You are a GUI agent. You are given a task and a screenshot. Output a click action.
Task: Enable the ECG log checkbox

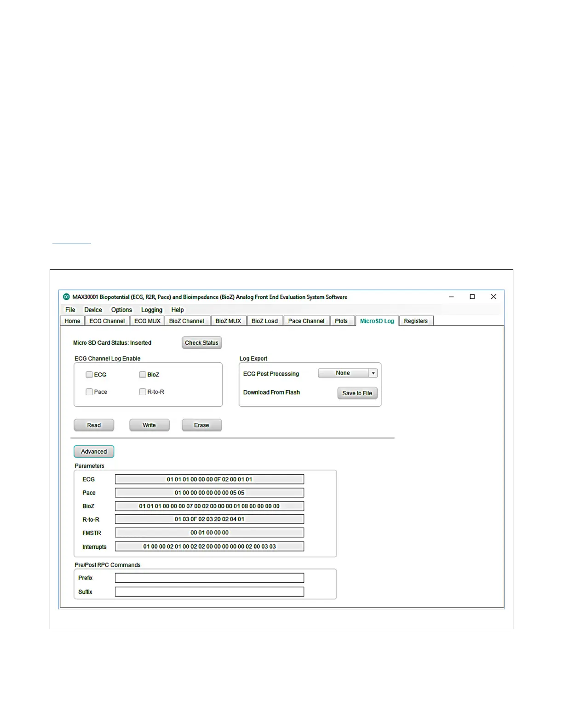pyautogui.click(x=89, y=375)
